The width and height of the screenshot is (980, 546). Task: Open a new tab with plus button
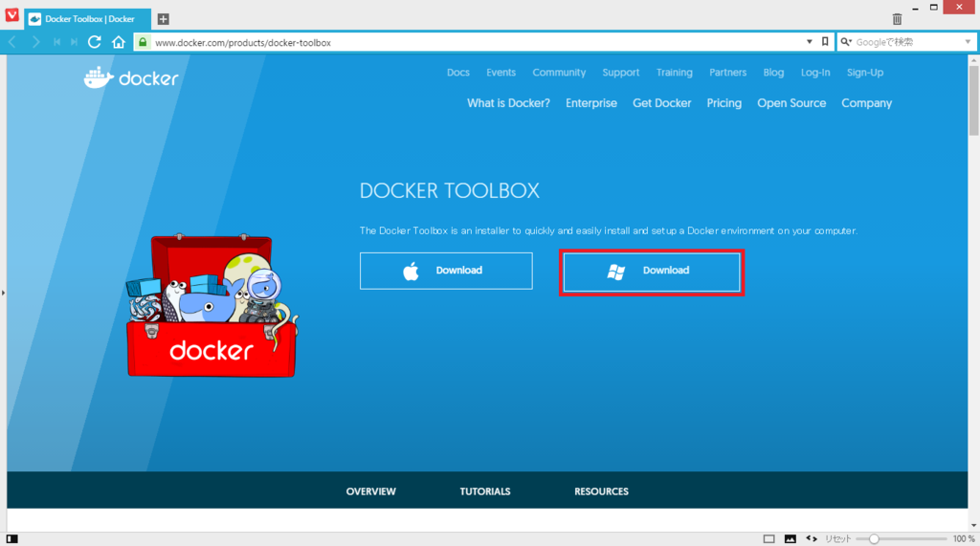click(x=163, y=19)
